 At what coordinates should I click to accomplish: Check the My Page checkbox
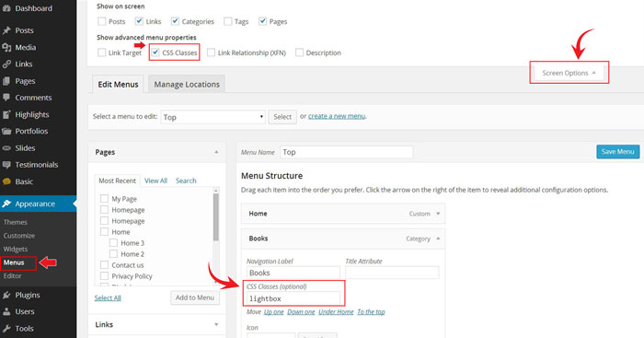pyautogui.click(x=104, y=199)
